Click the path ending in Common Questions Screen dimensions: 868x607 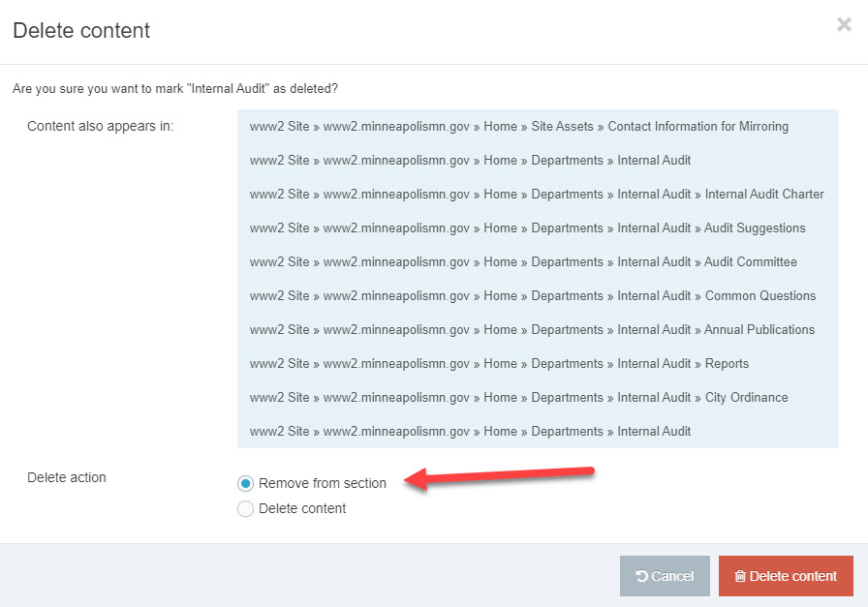coord(533,296)
